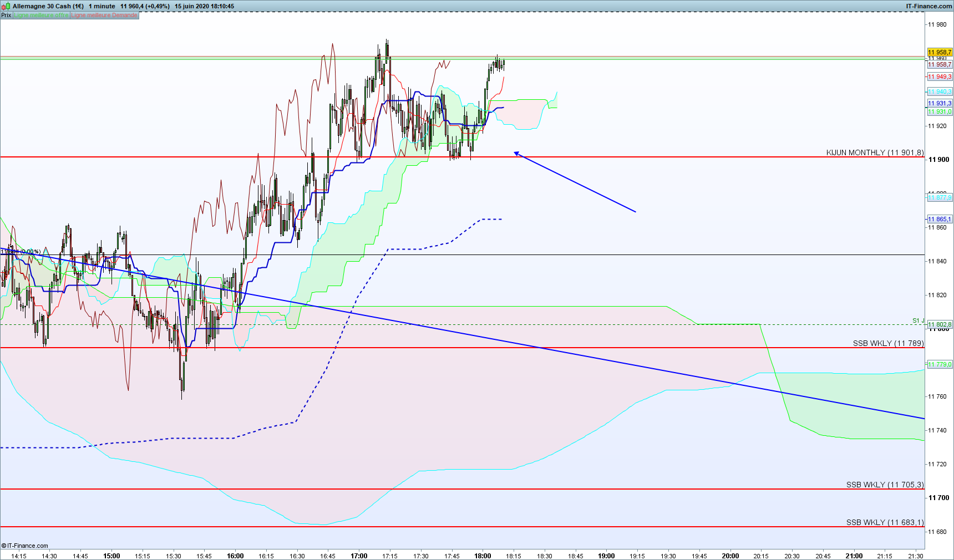Click the cyan 11 940,3 price tag
Viewport: 954px width, 560px height.
(940, 91)
